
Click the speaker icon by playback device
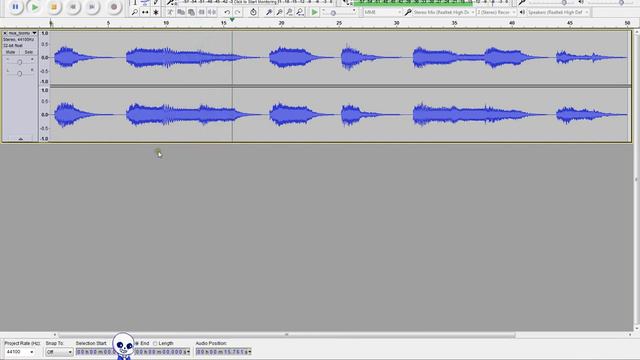click(522, 12)
